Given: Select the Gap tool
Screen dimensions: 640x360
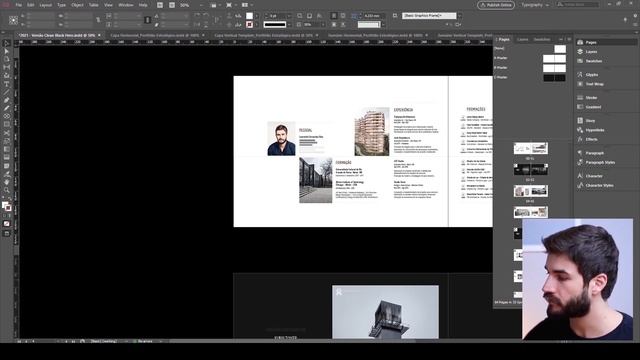Looking at the screenshot, I should tap(6, 68).
